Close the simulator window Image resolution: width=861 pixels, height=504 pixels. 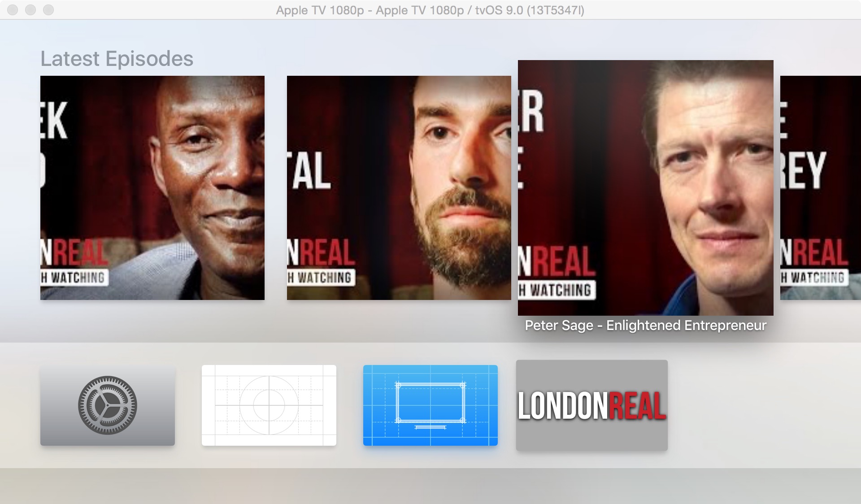pyautogui.click(x=13, y=10)
